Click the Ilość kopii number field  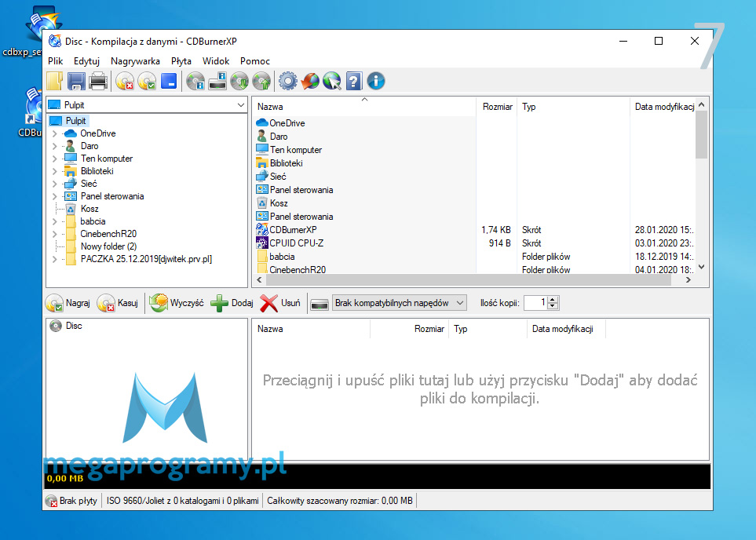(x=535, y=303)
